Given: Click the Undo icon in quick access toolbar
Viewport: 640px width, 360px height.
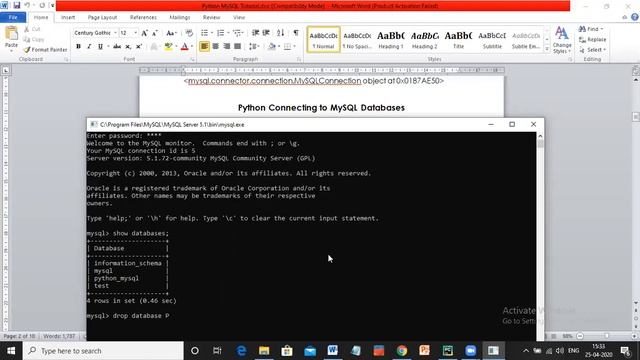Looking at the screenshot, I should 27,5.
